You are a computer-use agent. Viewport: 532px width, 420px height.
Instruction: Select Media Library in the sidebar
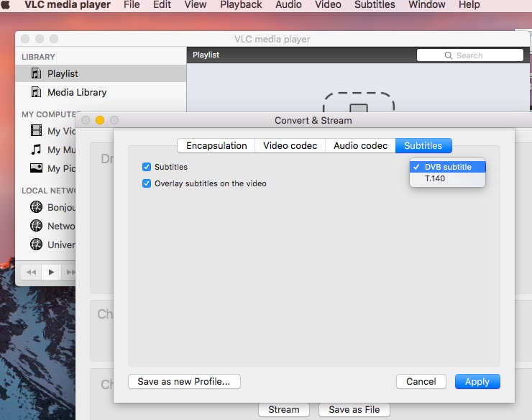pos(101,92)
